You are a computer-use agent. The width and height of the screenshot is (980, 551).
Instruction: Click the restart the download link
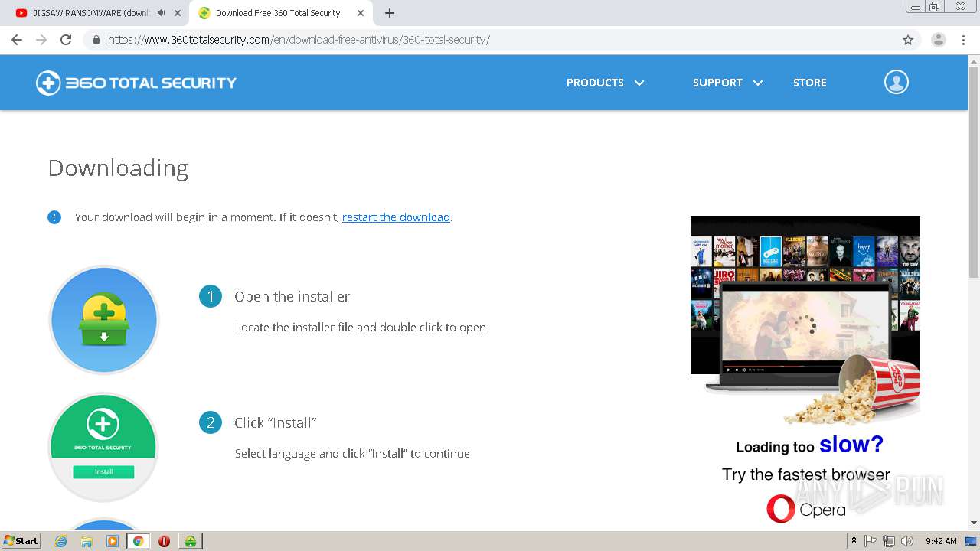(x=396, y=217)
